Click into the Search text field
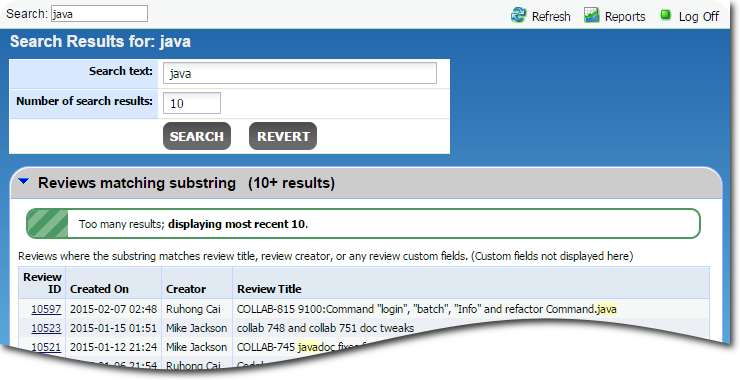This screenshot has width=740, height=380. [300, 74]
